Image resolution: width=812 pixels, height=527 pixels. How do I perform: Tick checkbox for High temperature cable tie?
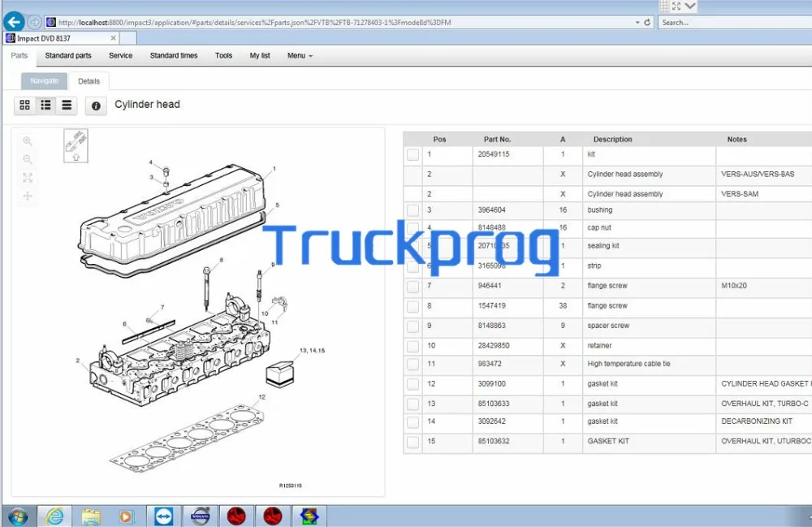coord(412,365)
